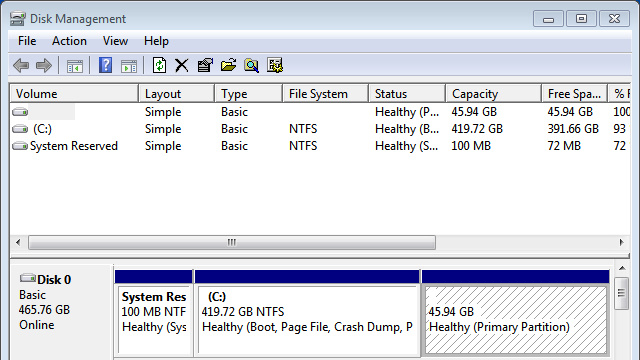Click the Refresh toolbar icon
640x360 pixels.
coord(159,65)
